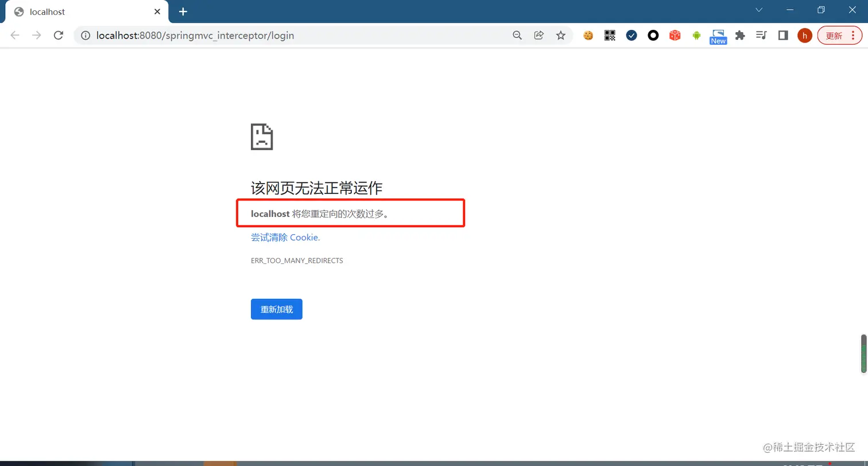The width and height of the screenshot is (868, 466).
Task: Open the black circle extension icon
Action: click(653, 36)
